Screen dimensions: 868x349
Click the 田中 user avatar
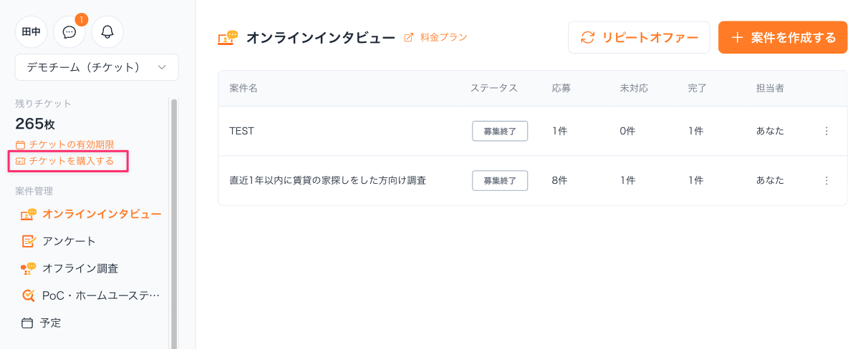point(32,32)
